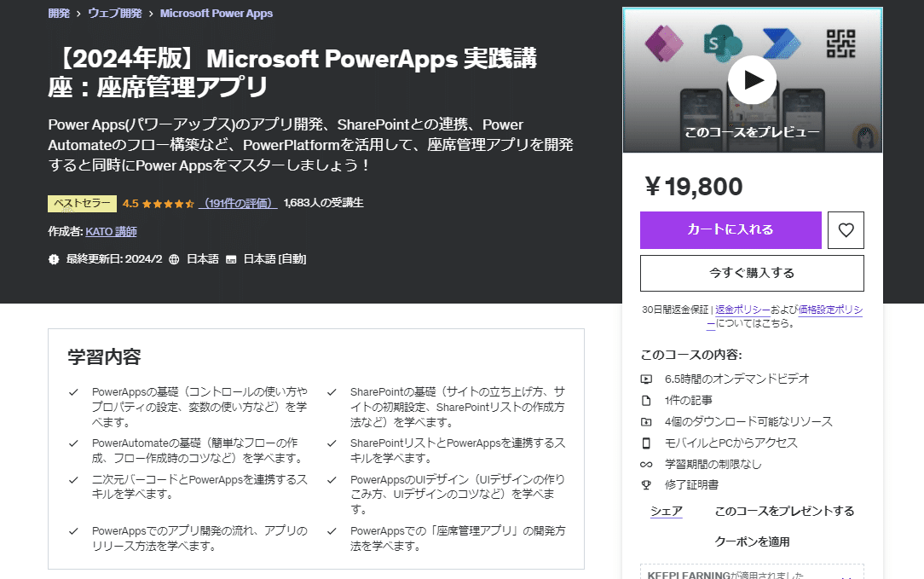The width and height of the screenshot is (924, 579).
Task: Open the 開発 breadcrumb link
Action: coord(59,13)
